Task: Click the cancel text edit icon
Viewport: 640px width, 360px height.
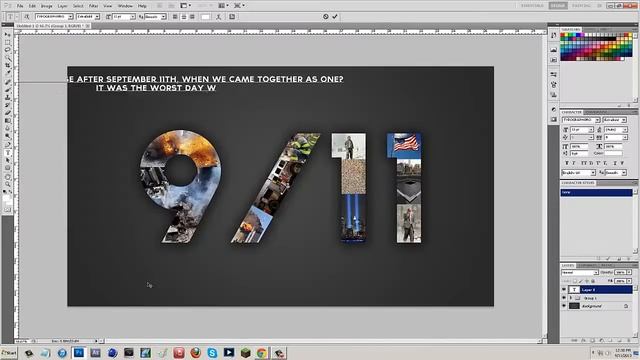Action: pos(326,17)
